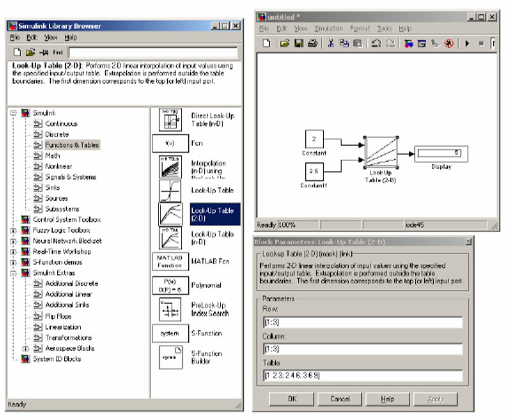Image resolution: width=516 pixels, height=420 pixels.
Task: Select the Direct Look-Up Table (n-D) block icon
Action: click(x=170, y=120)
